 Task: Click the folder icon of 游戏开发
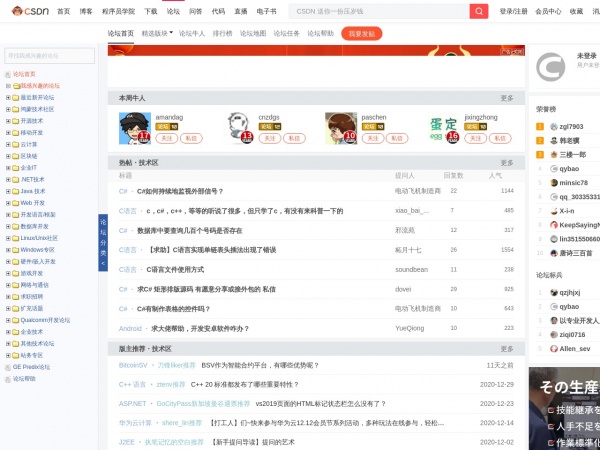tap(16, 274)
